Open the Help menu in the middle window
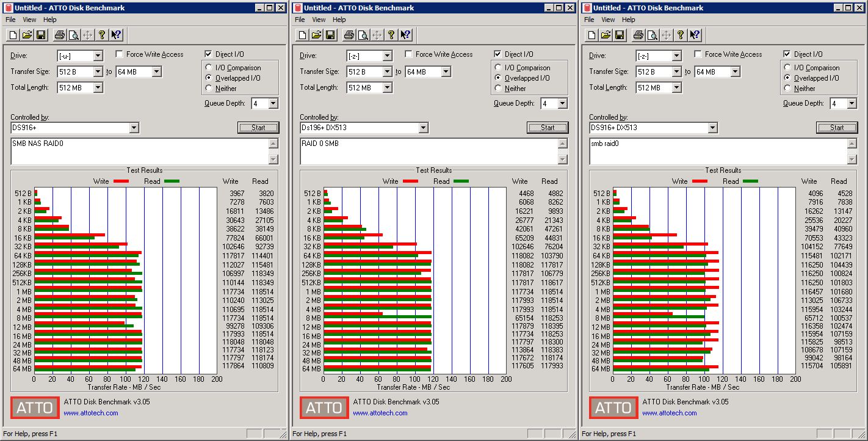 coord(339,20)
